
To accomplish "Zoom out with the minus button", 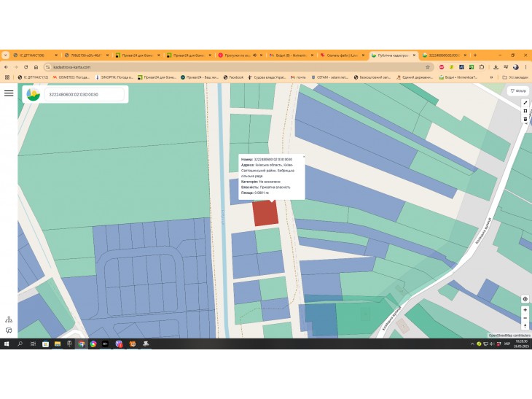I will click(525, 318).
